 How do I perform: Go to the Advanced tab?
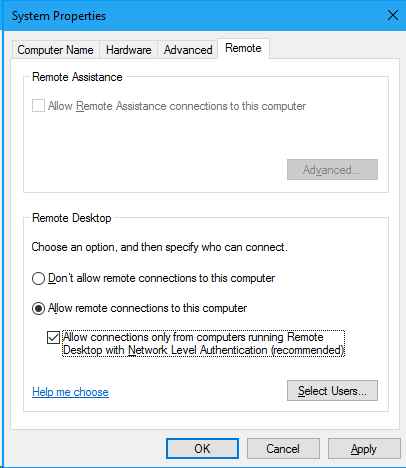(x=188, y=50)
